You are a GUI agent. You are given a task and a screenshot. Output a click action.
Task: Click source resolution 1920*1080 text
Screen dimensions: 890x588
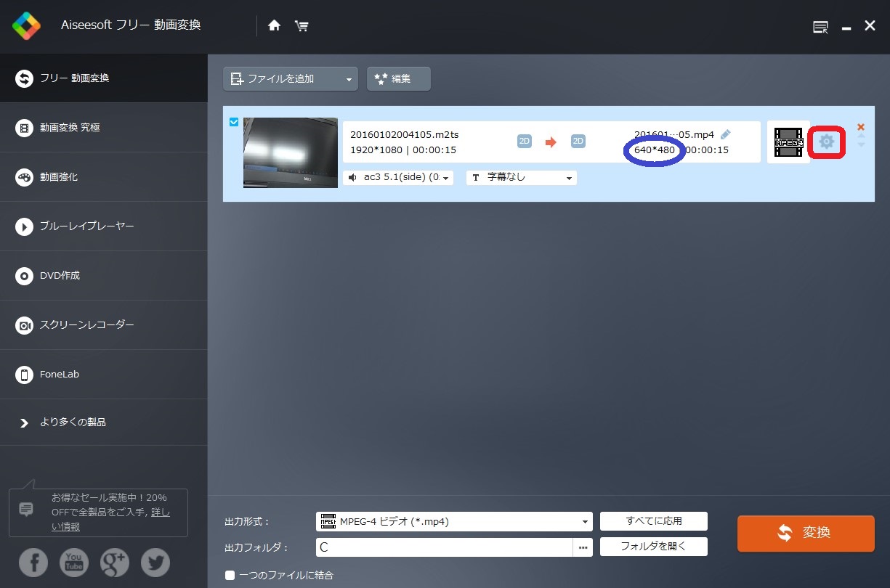377,150
